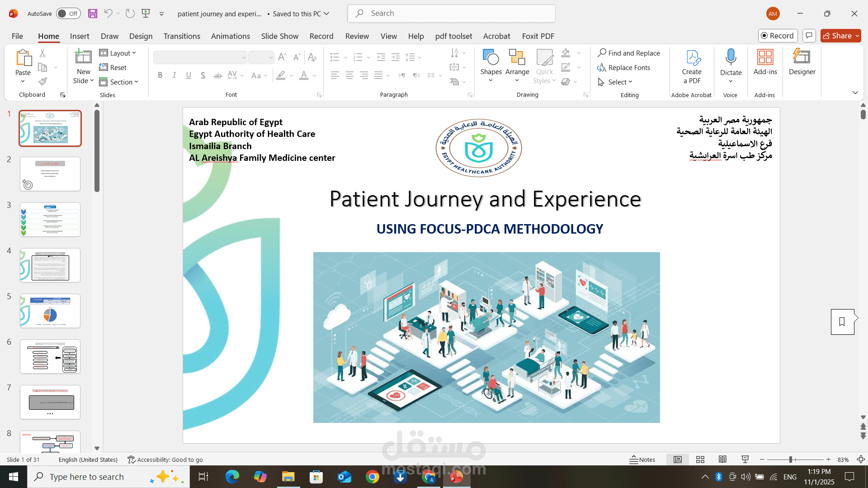
Task: Switch to Reading View icon
Action: [723, 460]
